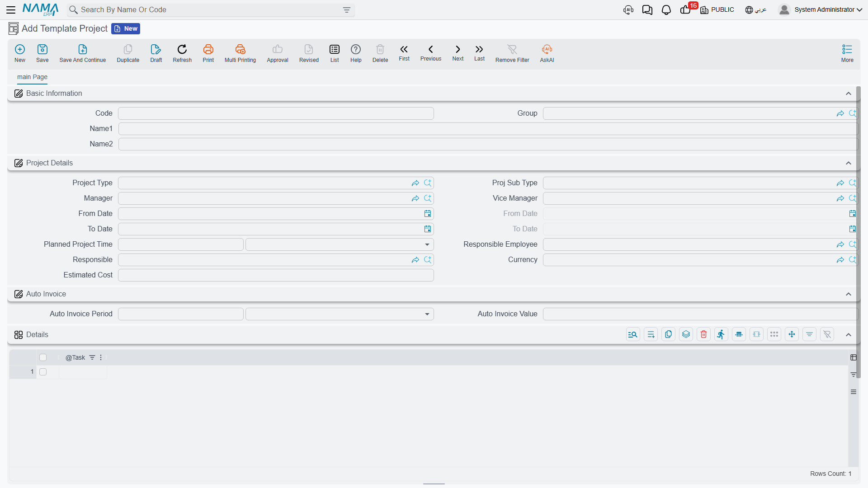
Task: Focus the Search By Name Or Code box
Action: click(210, 10)
